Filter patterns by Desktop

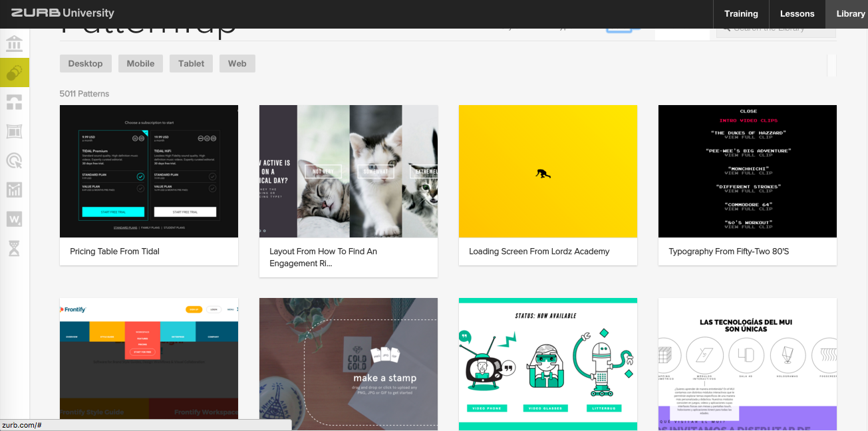coord(85,64)
